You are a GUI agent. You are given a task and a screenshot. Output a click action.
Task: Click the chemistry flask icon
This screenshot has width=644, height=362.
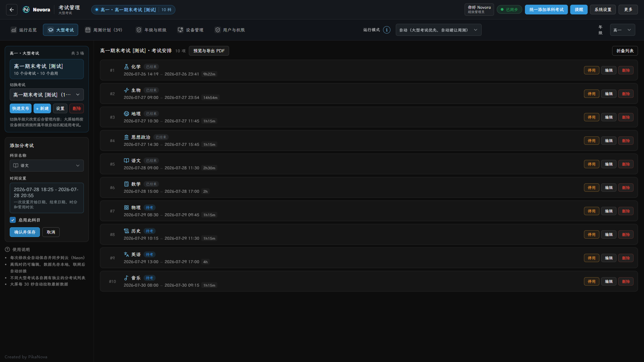click(126, 67)
